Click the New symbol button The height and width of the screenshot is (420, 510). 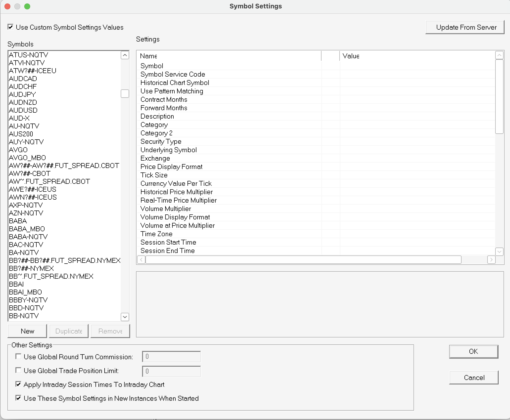click(27, 331)
